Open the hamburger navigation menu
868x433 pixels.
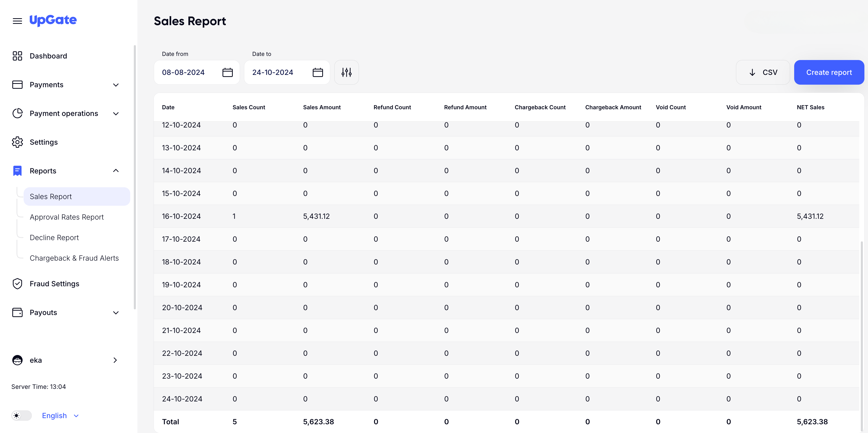[x=17, y=21]
